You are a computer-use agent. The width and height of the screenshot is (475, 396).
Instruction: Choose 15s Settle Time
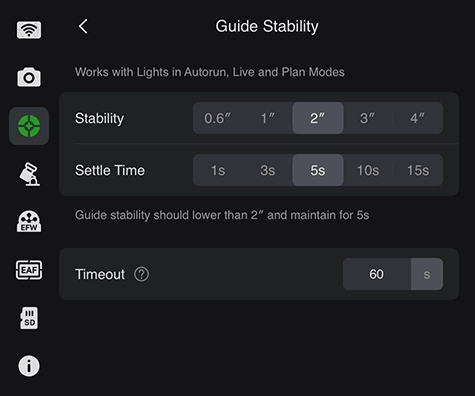[x=418, y=170]
